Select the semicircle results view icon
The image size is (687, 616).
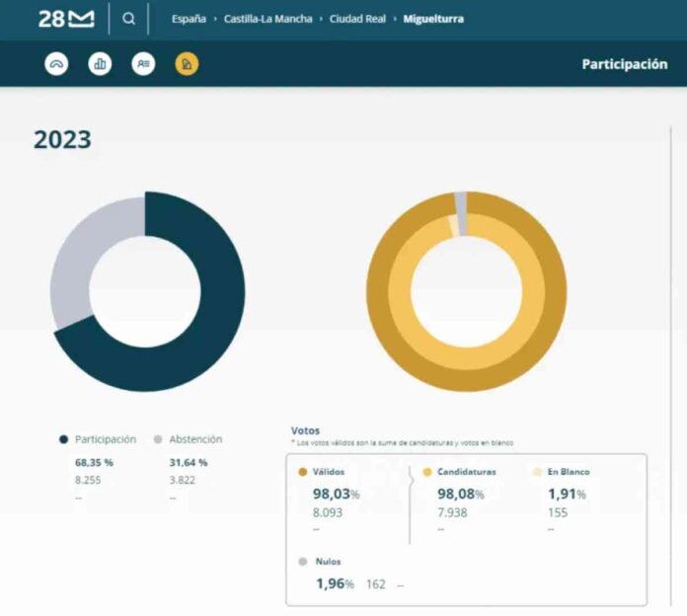coord(57,64)
